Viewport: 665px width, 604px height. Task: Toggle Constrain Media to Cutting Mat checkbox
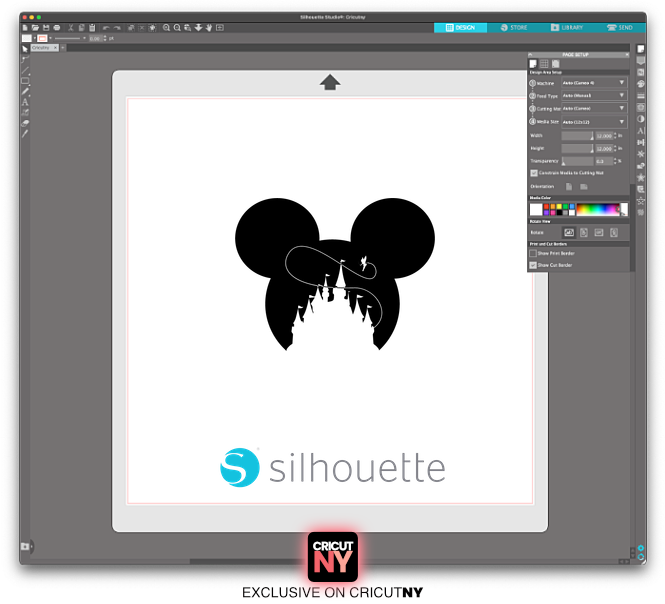coord(534,173)
